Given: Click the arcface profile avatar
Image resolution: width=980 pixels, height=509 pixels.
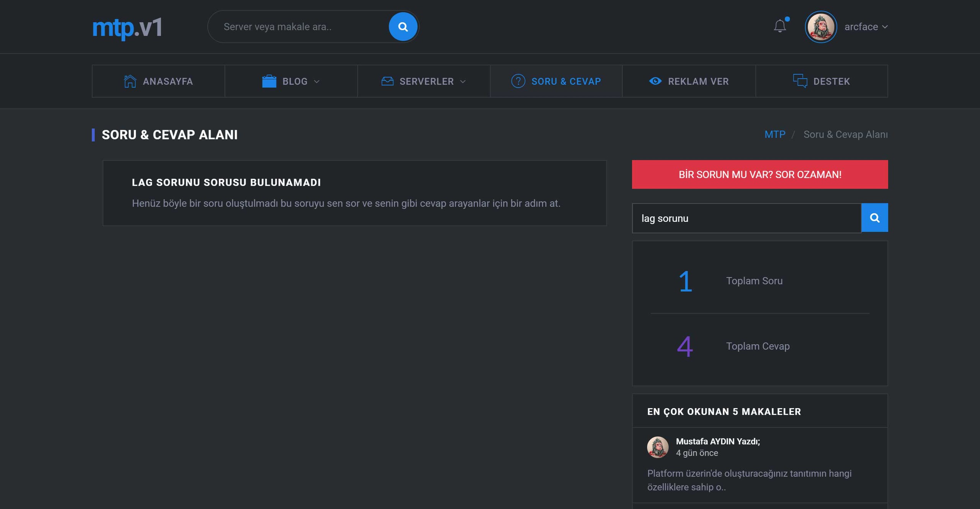Looking at the screenshot, I should pyautogui.click(x=820, y=27).
